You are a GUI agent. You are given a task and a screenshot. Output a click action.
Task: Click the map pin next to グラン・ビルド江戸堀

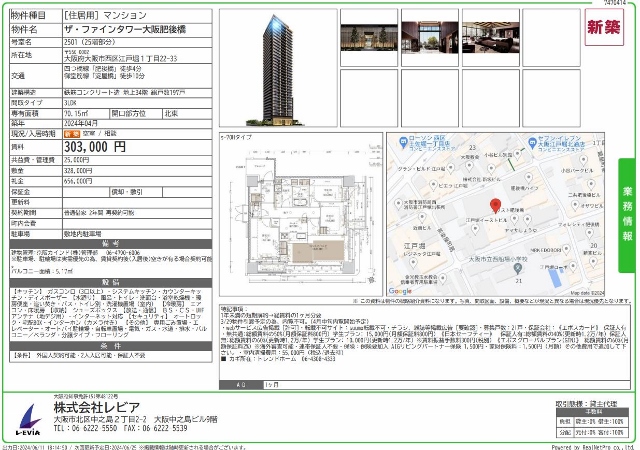point(451,168)
